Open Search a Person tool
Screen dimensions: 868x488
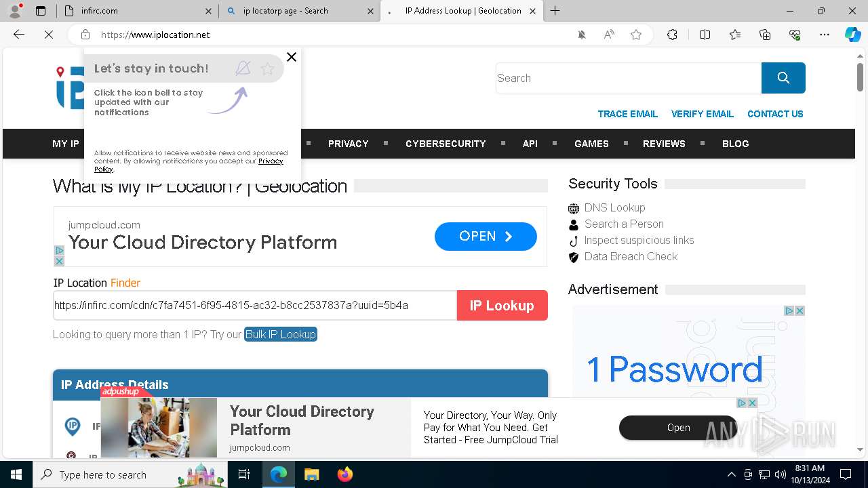click(x=624, y=224)
